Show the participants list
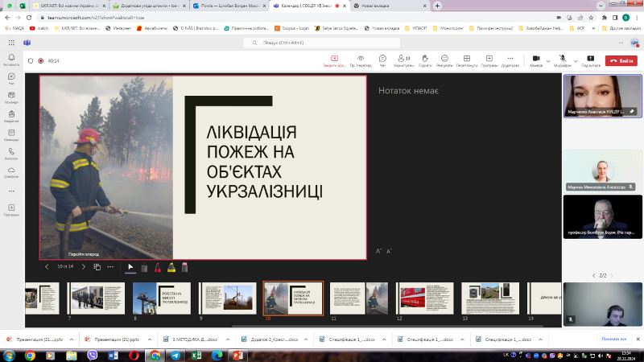 (404, 61)
